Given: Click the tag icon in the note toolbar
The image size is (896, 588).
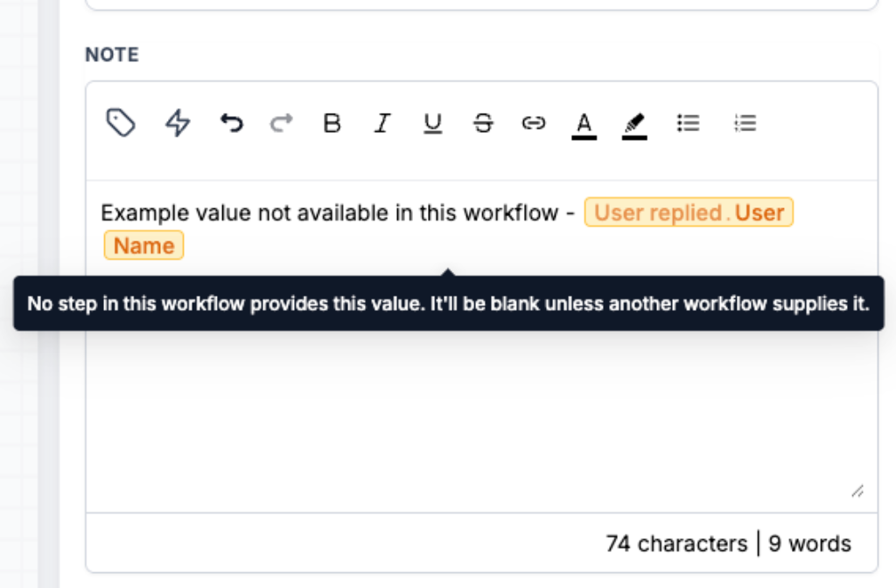Looking at the screenshot, I should point(121,122).
